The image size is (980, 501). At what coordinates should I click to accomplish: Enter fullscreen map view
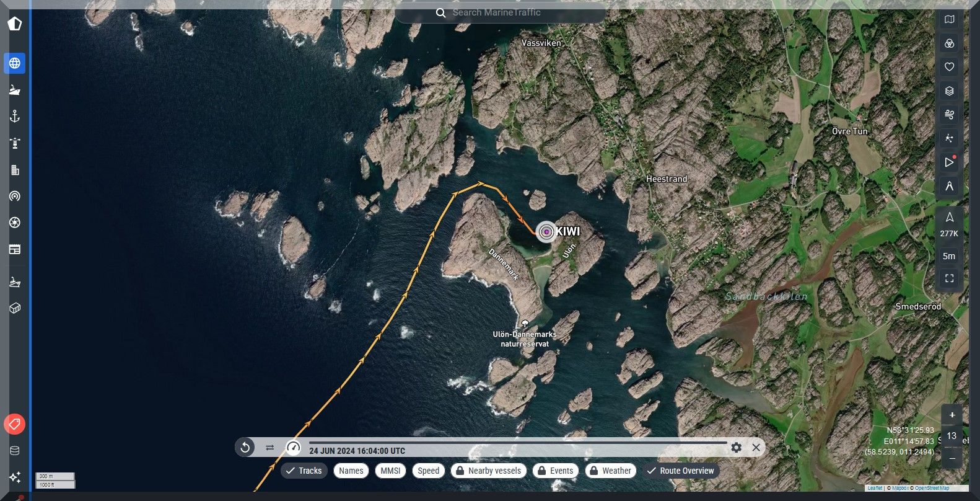[949, 278]
